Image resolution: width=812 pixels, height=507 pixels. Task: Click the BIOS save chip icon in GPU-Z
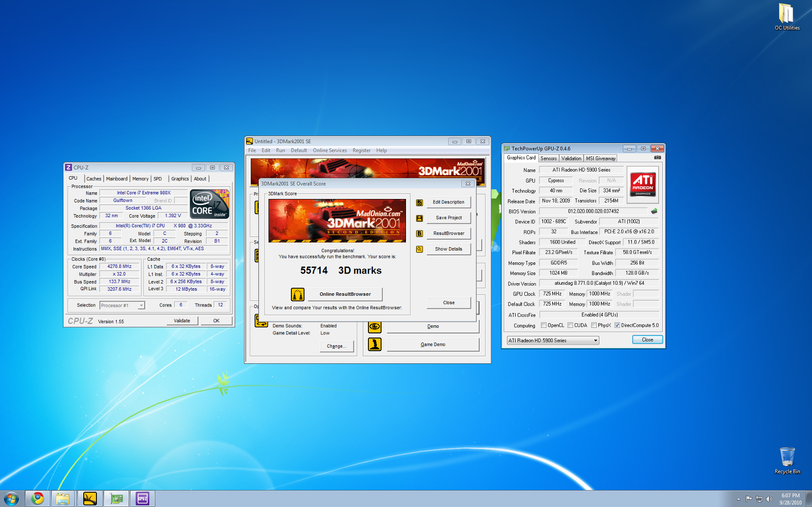click(654, 211)
